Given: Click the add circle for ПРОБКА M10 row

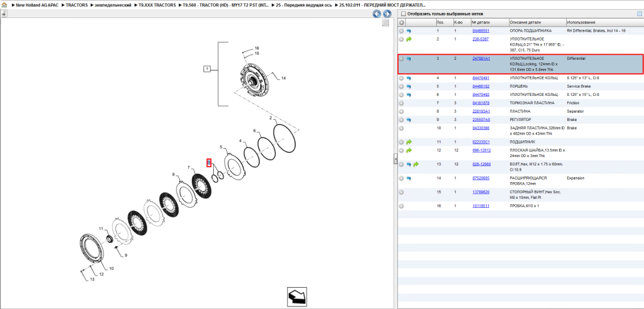Looking at the screenshot, I should [x=401, y=206].
